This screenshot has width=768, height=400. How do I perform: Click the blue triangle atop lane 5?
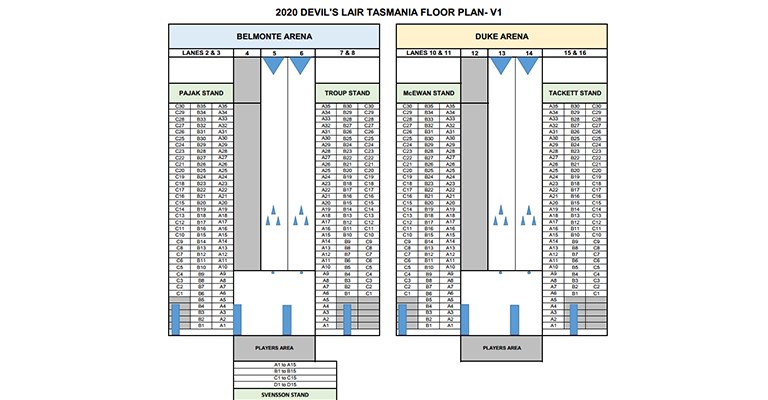pyautogui.click(x=273, y=66)
